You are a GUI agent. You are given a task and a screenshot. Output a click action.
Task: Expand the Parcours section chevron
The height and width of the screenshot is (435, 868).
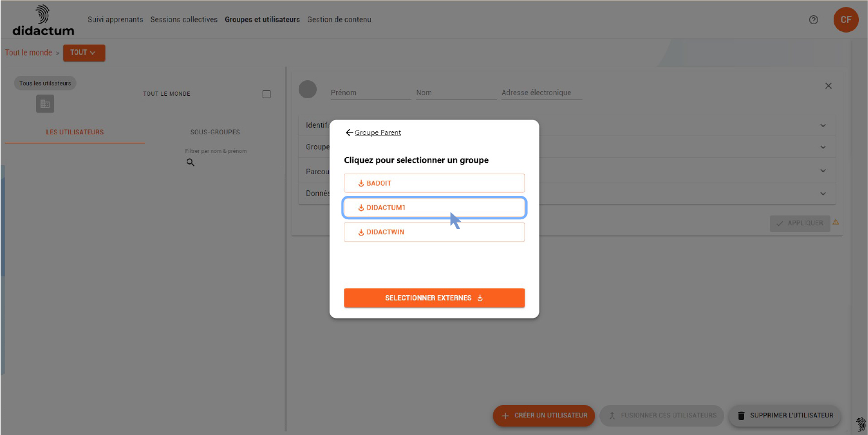[823, 171]
